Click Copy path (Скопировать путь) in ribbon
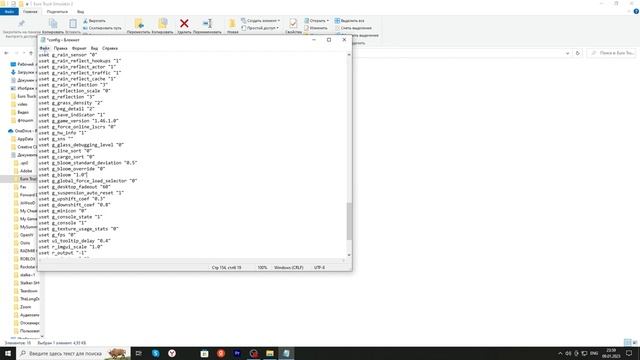The width and height of the screenshot is (640, 360). coord(102,28)
